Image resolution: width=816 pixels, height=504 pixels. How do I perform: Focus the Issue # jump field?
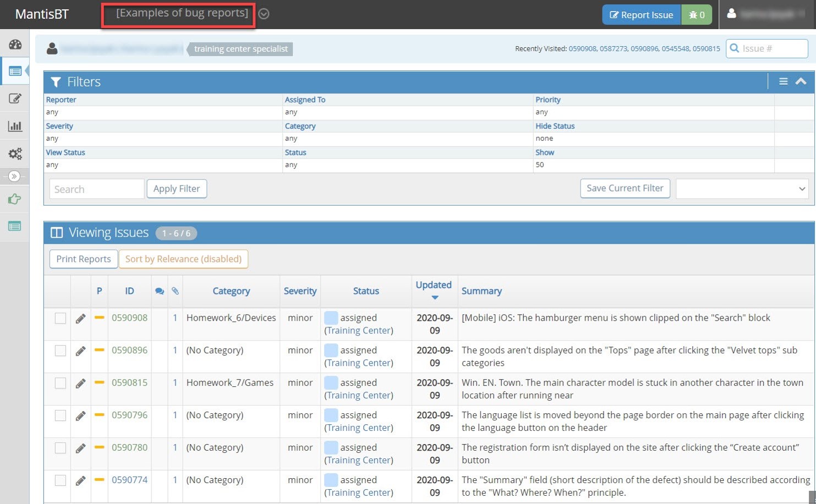coord(767,48)
